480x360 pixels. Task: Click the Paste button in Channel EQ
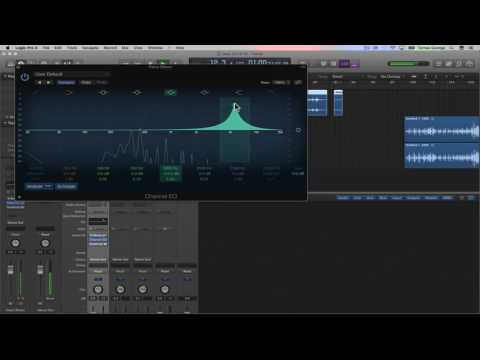pyautogui.click(x=102, y=82)
